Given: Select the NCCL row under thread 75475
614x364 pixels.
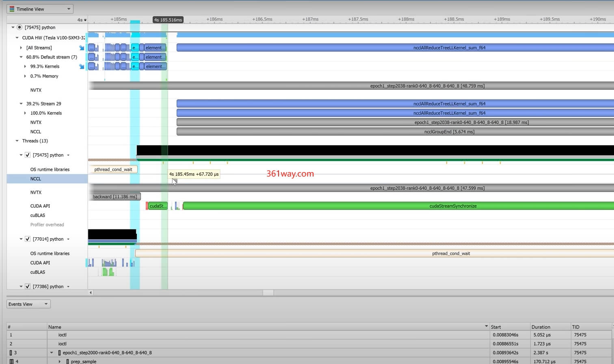Looking at the screenshot, I should pyautogui.click(x=36, y=179).
